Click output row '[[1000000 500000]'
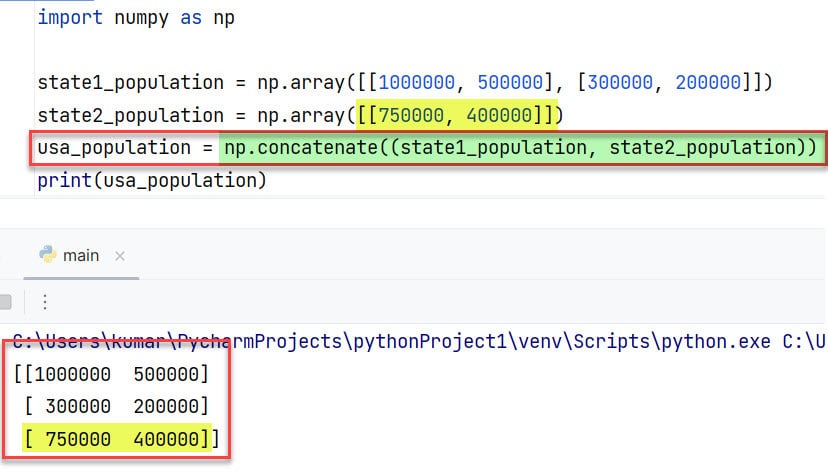 (x=111, y=374)
